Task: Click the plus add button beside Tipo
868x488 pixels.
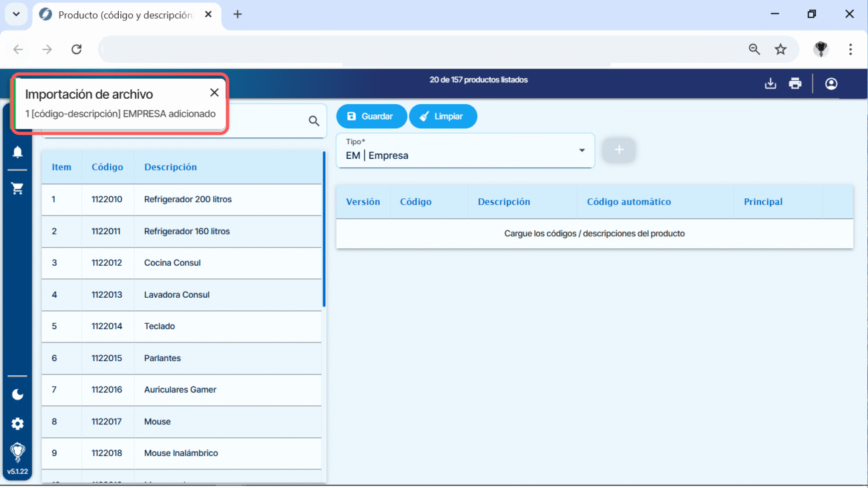Action: [618, 150]
